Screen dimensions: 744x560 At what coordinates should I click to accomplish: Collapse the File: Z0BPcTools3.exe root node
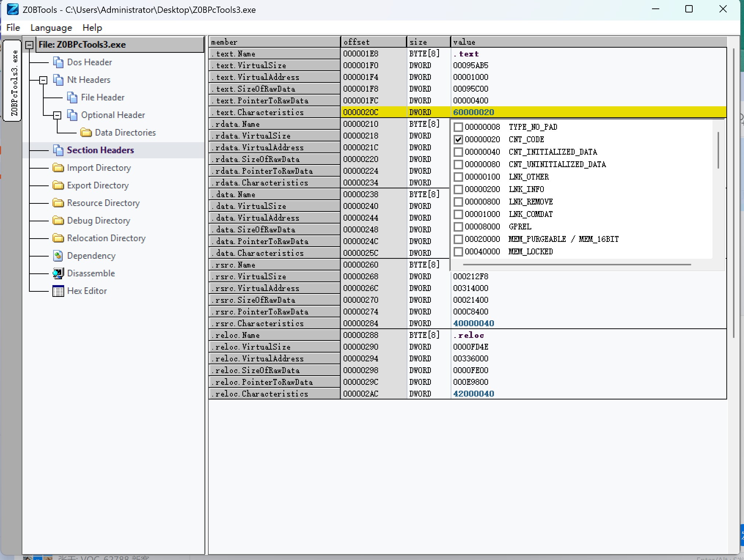(29, 45)
